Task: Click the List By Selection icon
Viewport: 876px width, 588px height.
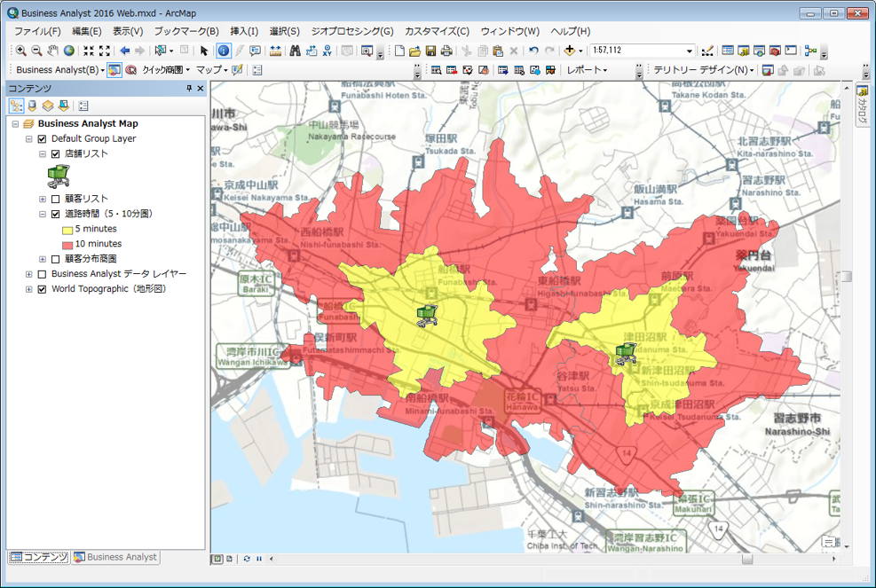Action: pos(64,106)
